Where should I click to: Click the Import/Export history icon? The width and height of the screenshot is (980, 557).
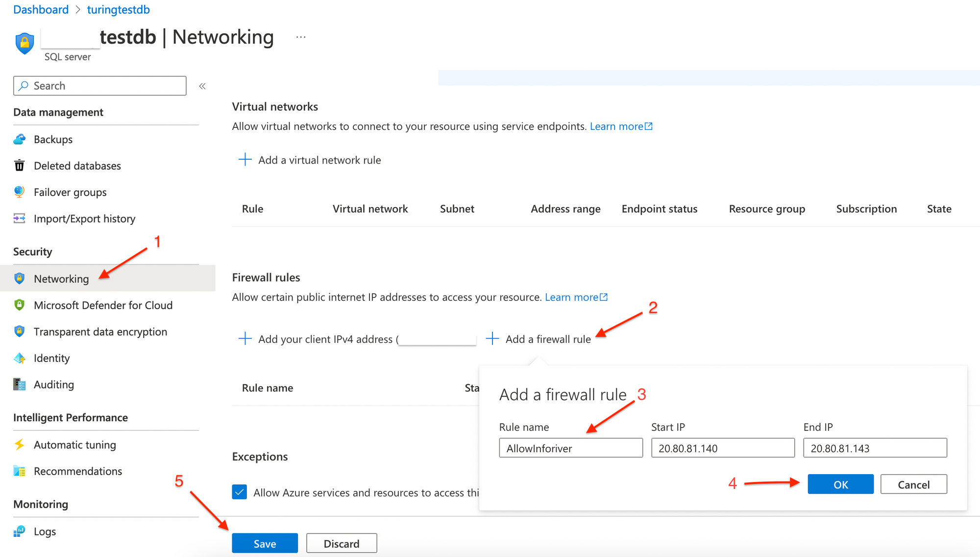(x=20, y=218)
